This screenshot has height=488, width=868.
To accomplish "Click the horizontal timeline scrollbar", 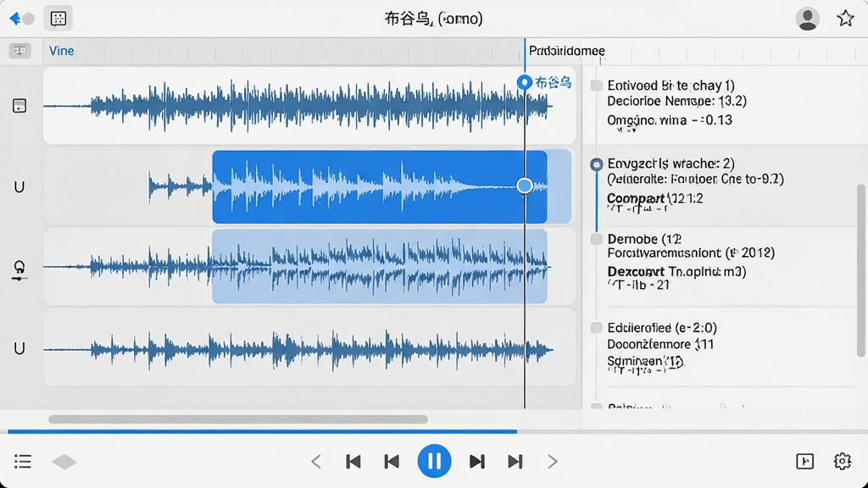I will click(238, 419).
